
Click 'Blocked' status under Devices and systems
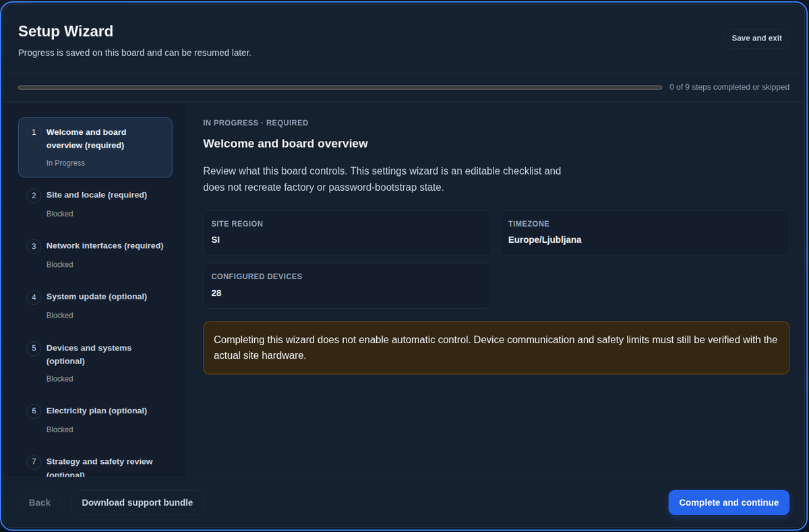click(60, 379)
